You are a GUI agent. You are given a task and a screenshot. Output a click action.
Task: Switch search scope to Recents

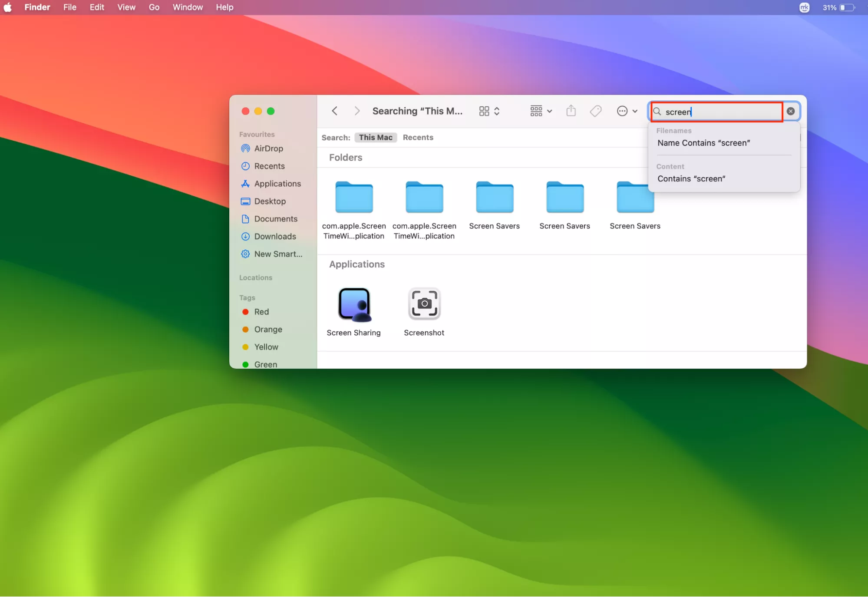tap(418, 138)
